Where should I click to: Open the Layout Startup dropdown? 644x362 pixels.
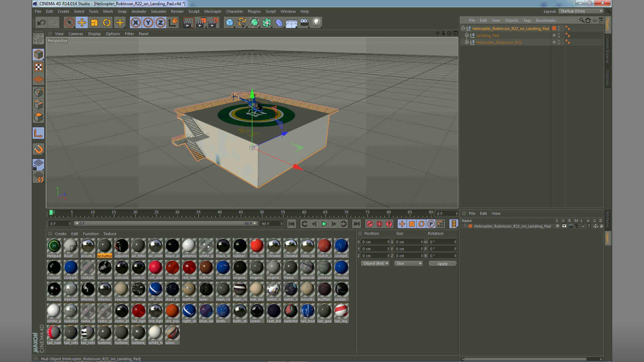pyautogui.click(x=581, y=11)
